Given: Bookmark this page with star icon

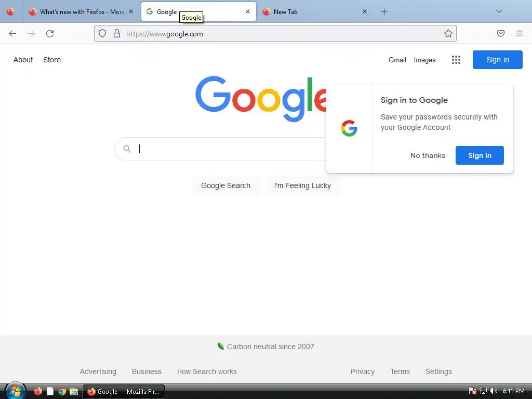Looking at the screenshot, I should (x=448, y=33).
